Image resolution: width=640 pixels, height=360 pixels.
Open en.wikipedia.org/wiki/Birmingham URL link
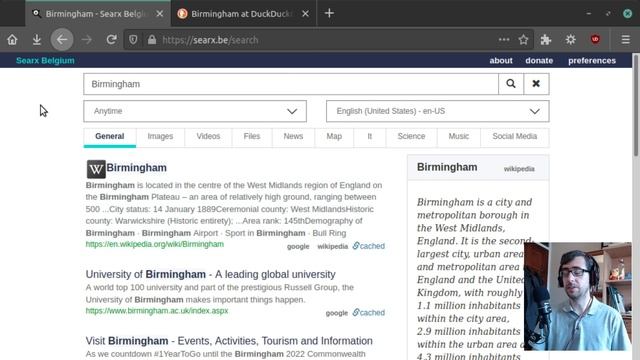(155, 244)
